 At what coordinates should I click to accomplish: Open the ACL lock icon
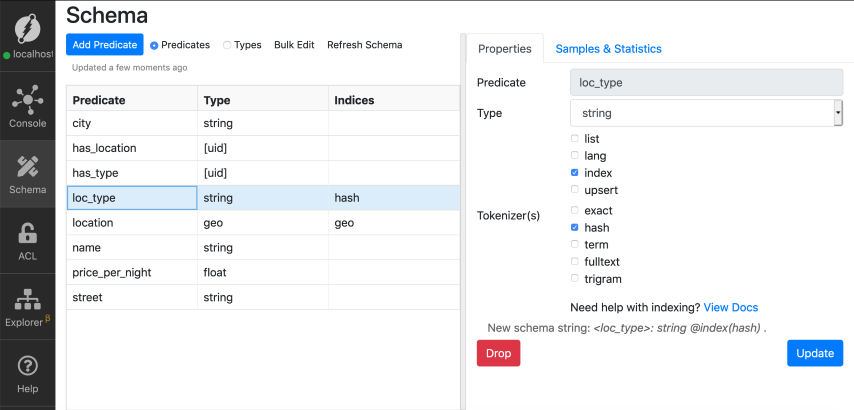coord(27,234)
